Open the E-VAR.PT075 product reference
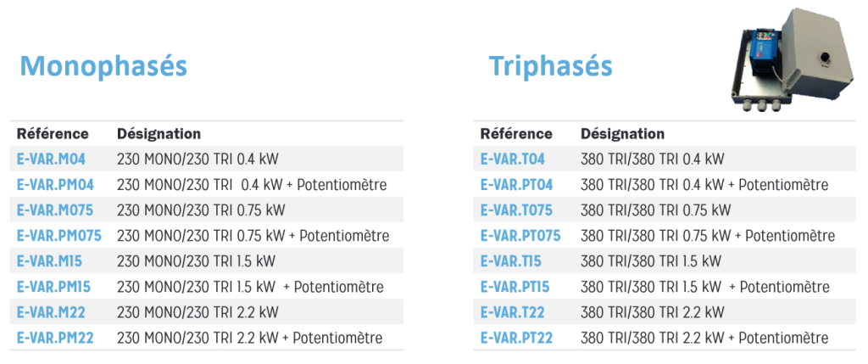 (520, 236)
